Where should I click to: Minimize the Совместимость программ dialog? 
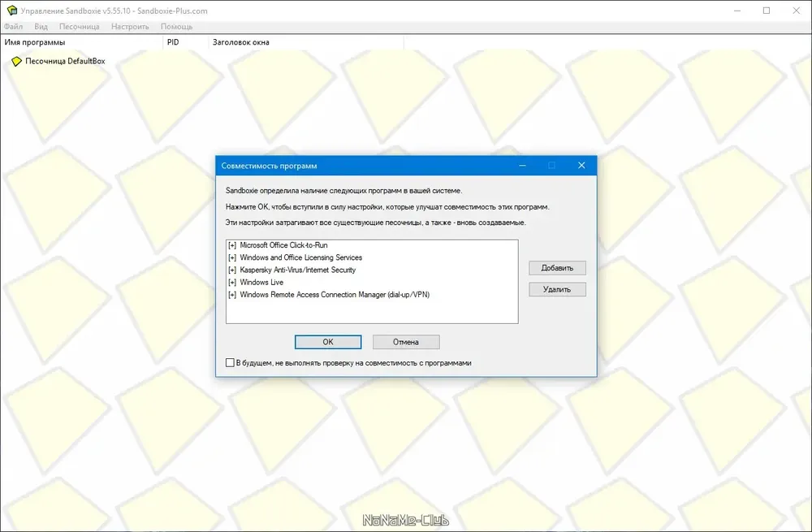(x=522, y=165)
